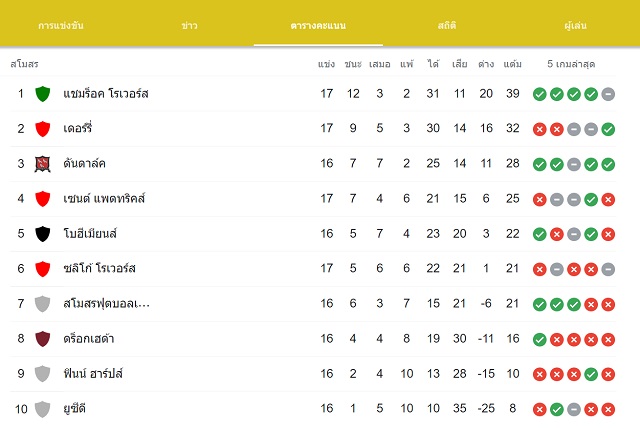
Task: Click the truncated team name in row 7
Action: [107, 304]
